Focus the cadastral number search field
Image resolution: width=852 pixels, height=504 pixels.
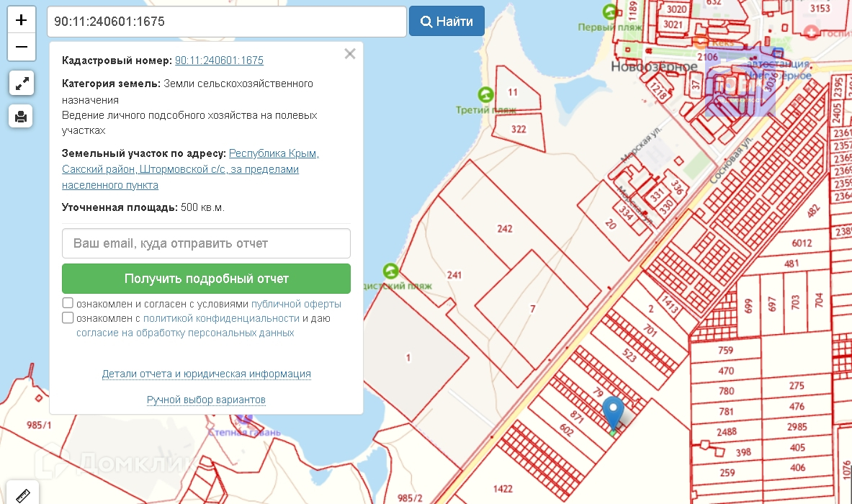pos(227,22)
